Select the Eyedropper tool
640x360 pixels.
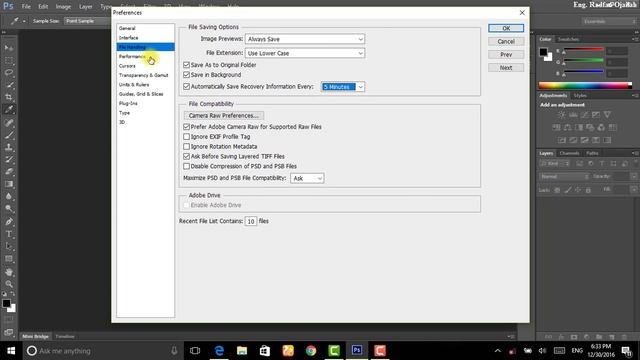9,109
